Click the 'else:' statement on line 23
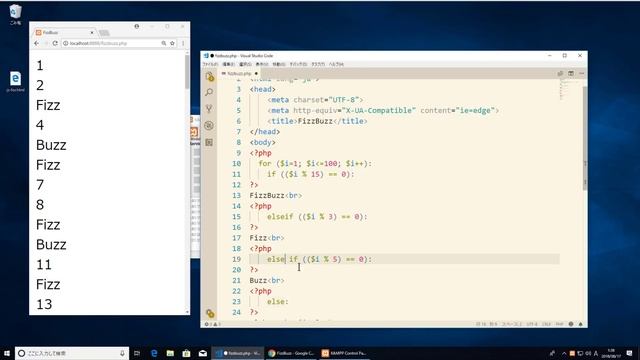The height and width of the screenshot is (360, 640). pyautogui.click(x=278, y=302)
